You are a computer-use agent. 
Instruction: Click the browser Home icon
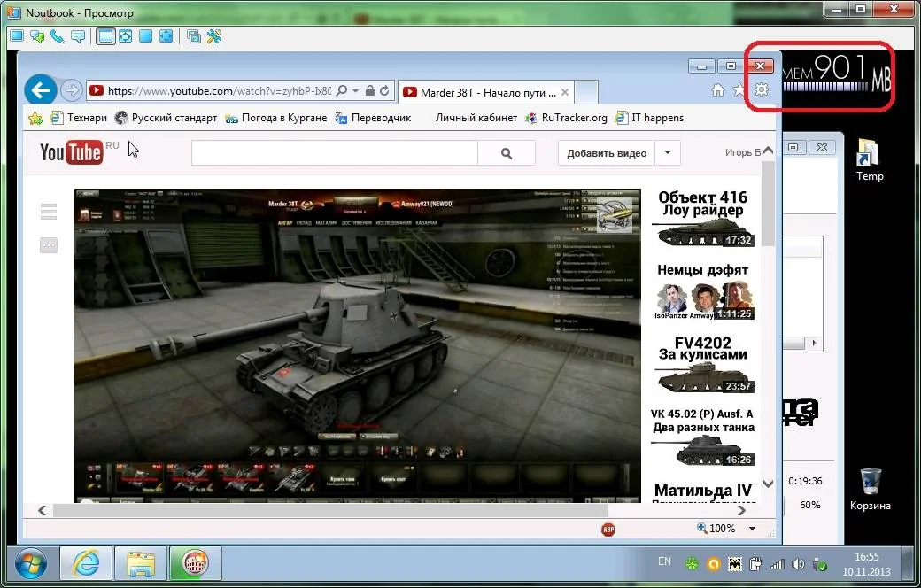(x=718, y=89)
